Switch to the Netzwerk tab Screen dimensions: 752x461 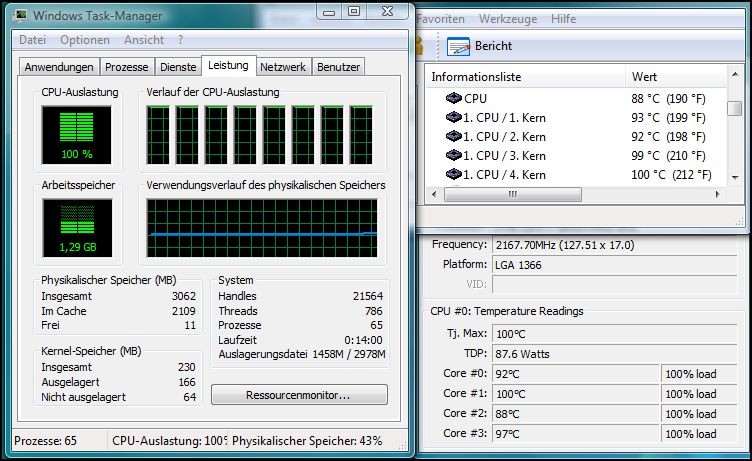[283, 67]
